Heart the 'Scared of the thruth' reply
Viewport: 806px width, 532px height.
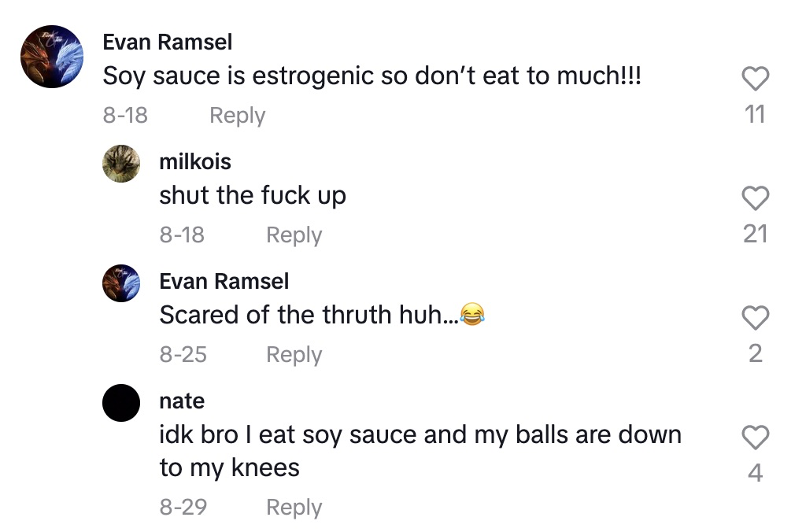click(755, 318)
